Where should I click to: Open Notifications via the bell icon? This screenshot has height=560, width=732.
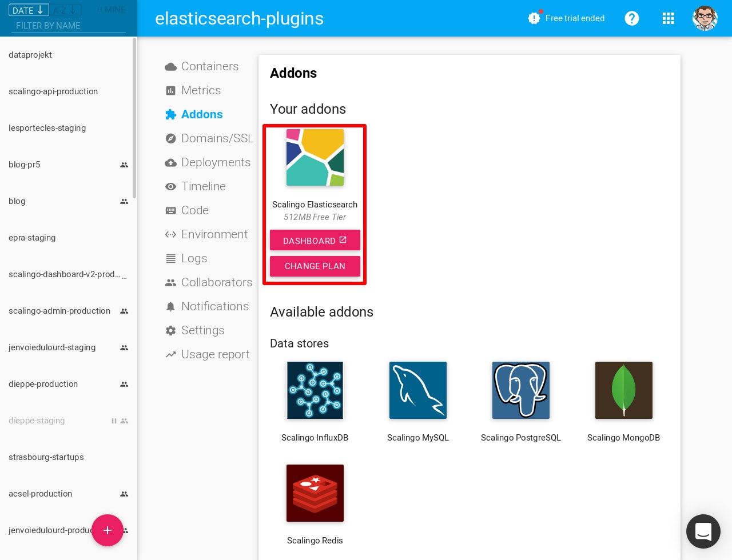170,306
